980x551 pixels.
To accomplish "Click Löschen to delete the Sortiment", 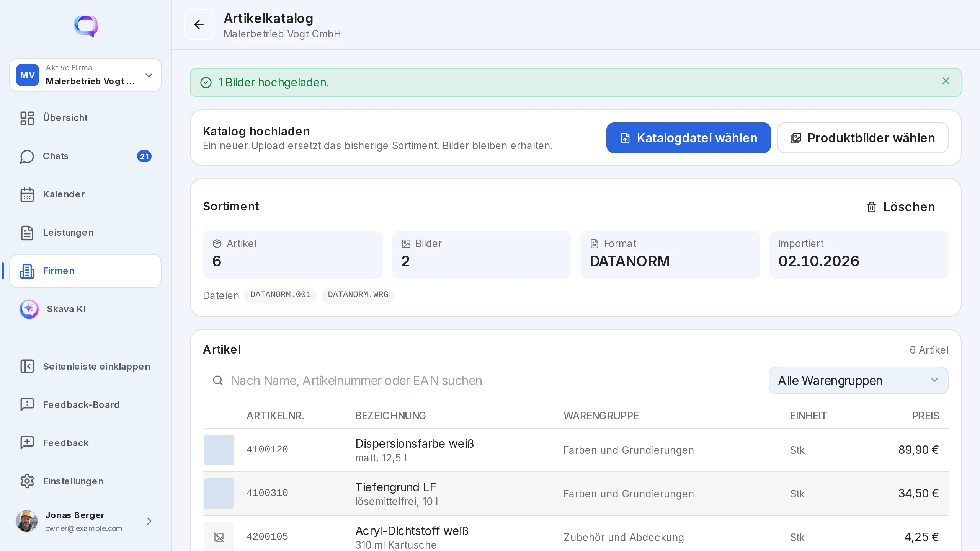I will coord(901,207).
